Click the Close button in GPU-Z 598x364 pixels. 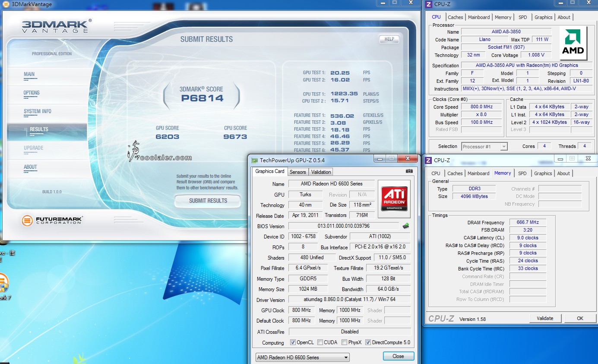click(x=398, y=356)
